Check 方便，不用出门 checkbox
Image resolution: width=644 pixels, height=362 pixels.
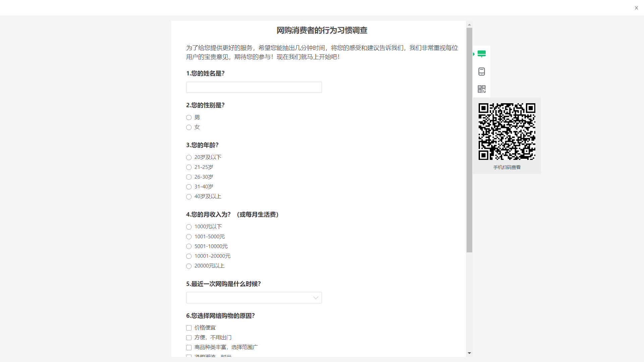[189, 338]
